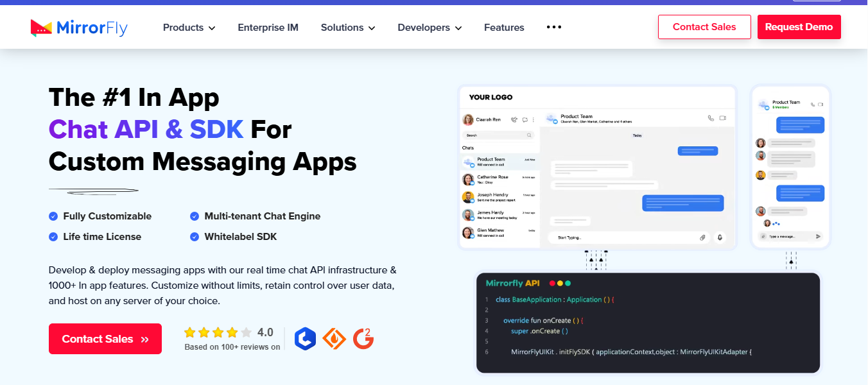Click the video call icon in Product Team header
868x385 pixels.
click(x=723, y=118)
